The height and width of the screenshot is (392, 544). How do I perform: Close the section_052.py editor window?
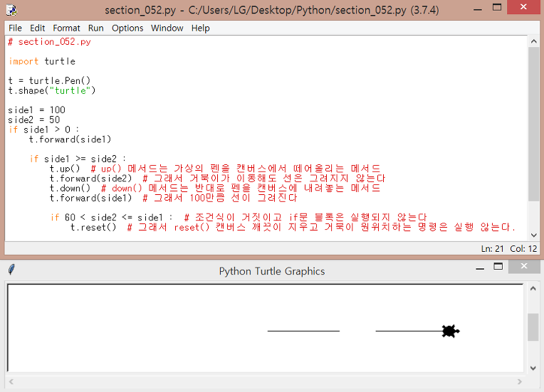click(523, 7)
